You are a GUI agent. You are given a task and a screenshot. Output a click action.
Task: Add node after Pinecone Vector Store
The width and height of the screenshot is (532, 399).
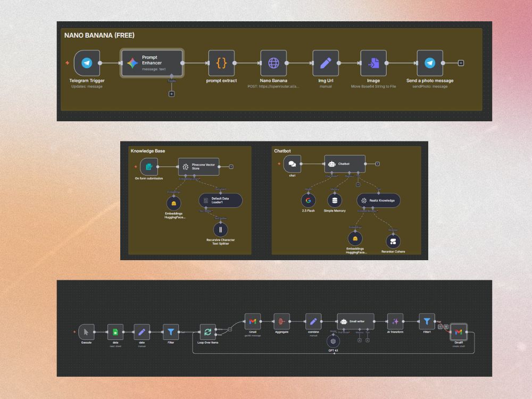point(231,167)
